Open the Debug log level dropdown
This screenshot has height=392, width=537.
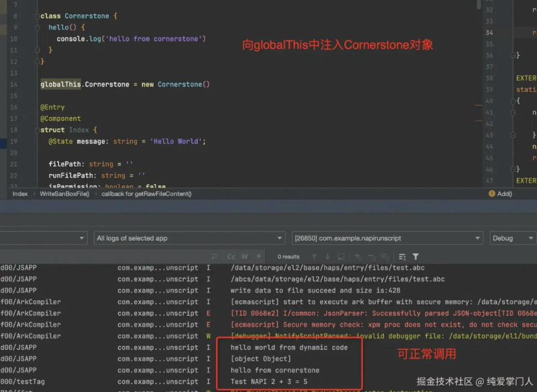point(513,238)
